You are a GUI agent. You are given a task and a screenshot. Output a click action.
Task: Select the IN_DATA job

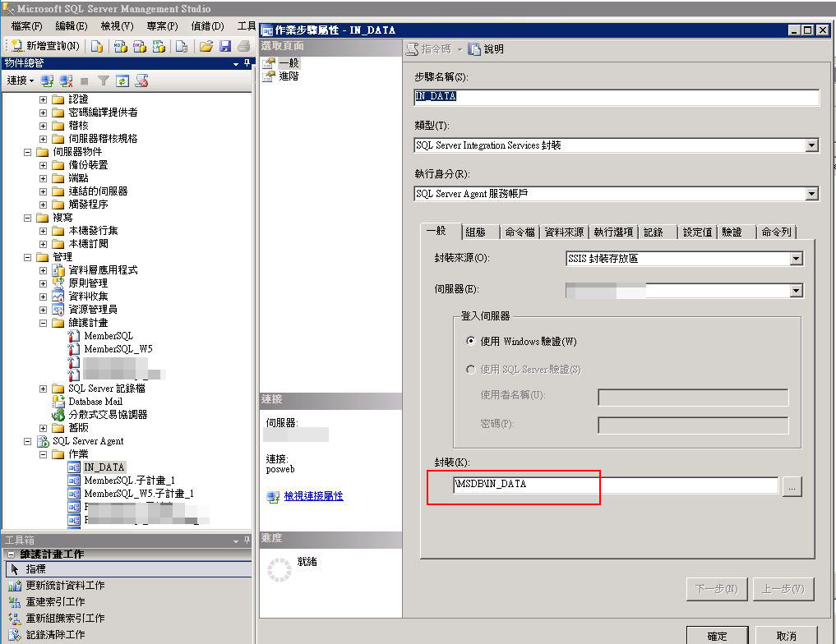pos(104,467)
